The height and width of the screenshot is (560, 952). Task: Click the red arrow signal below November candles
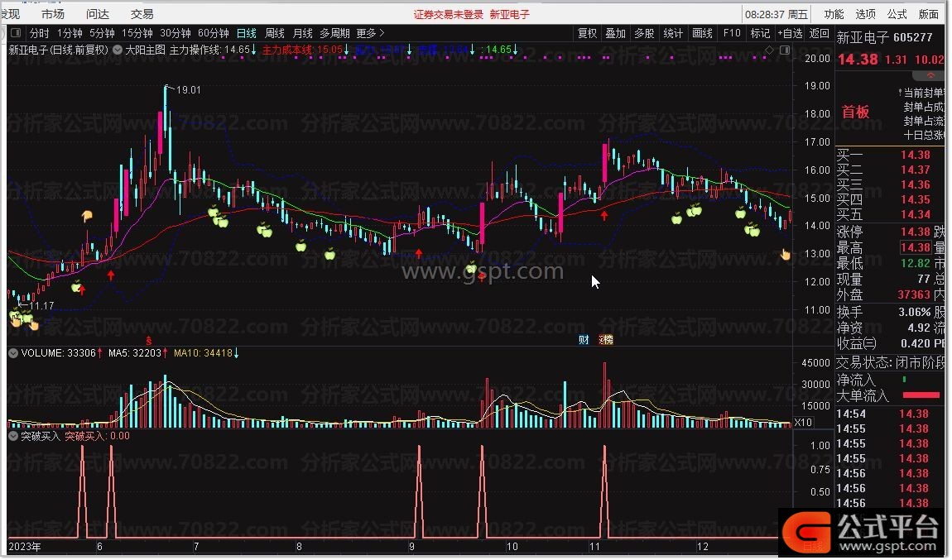click(604, 215)
